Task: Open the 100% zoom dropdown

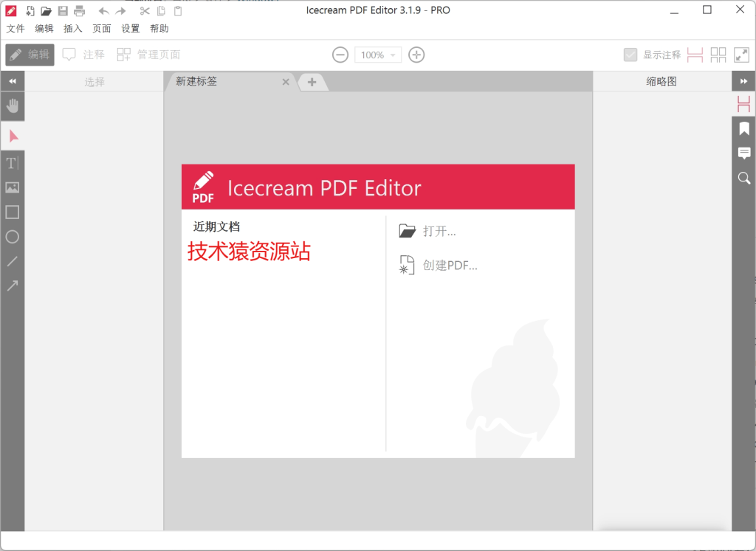Action: click(x=378, y=55)
